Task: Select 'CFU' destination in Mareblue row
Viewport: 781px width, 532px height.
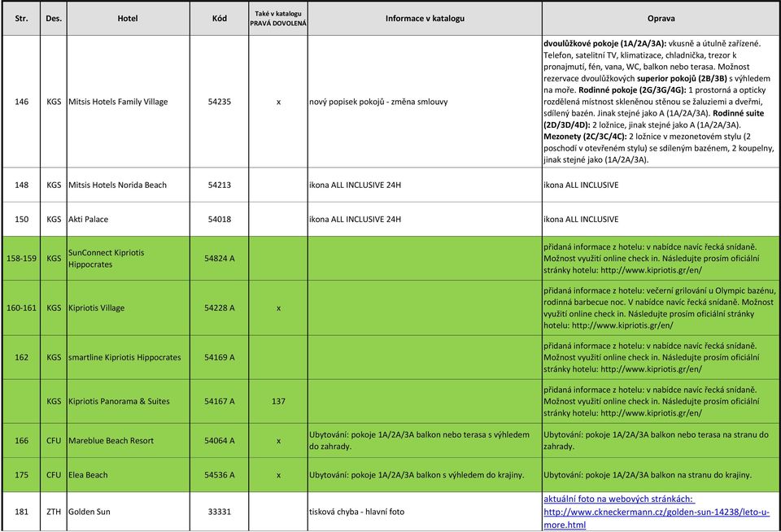Action: click(54, 440)
